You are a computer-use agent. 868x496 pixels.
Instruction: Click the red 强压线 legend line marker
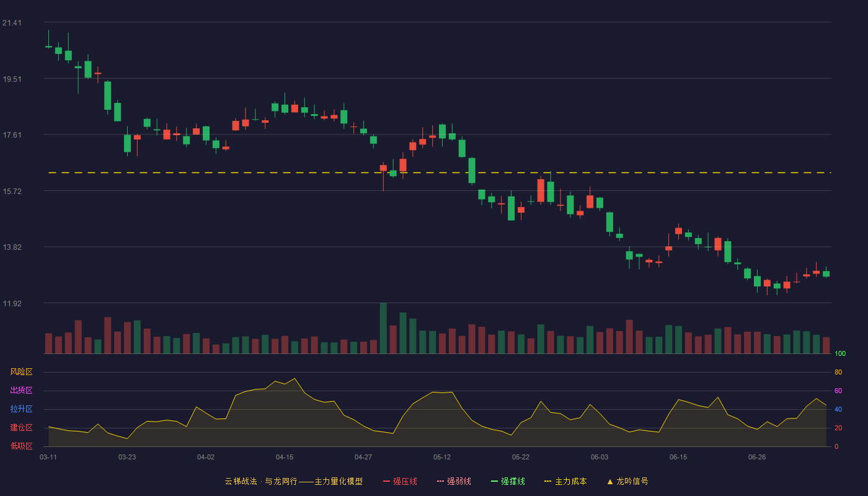(387, 481)
